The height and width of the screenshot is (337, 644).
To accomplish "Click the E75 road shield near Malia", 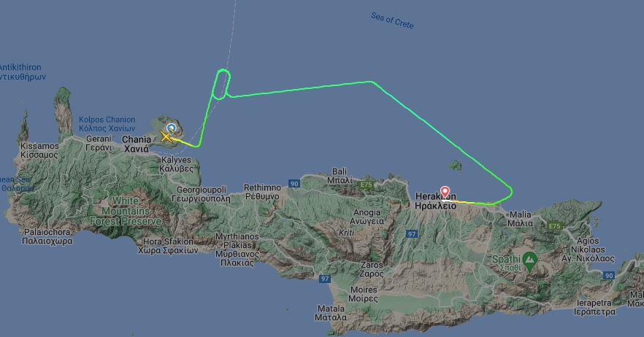I will (x=554, y=226).
